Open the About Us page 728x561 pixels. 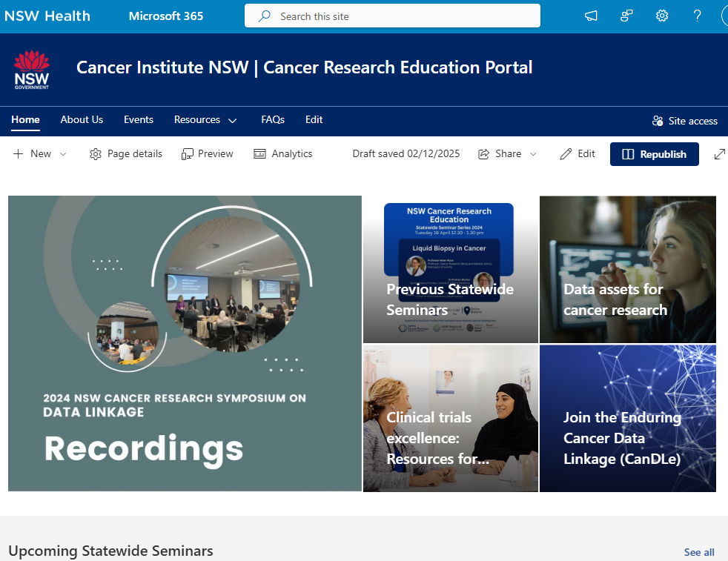pyautogui.click(x=82, y=120)
